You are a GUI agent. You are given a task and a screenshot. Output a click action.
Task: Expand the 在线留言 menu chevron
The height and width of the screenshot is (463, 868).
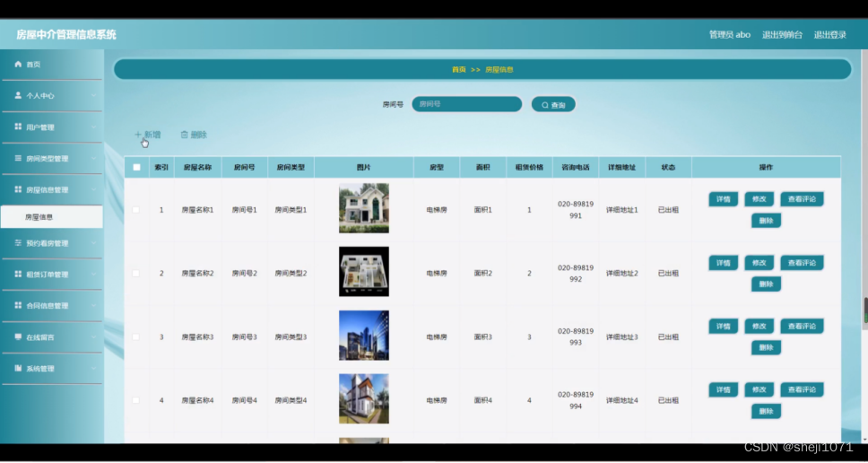coord(93,336)
